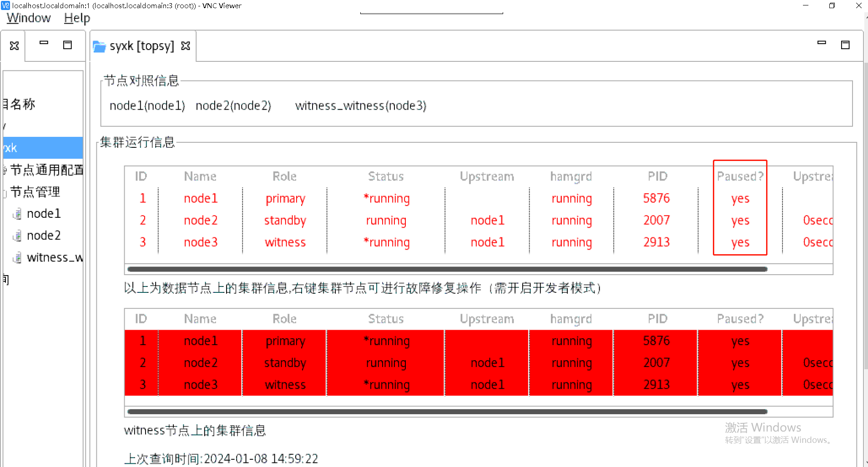Click Upstream column header in upper table
868x467 pixels.
tap(487, 176)
